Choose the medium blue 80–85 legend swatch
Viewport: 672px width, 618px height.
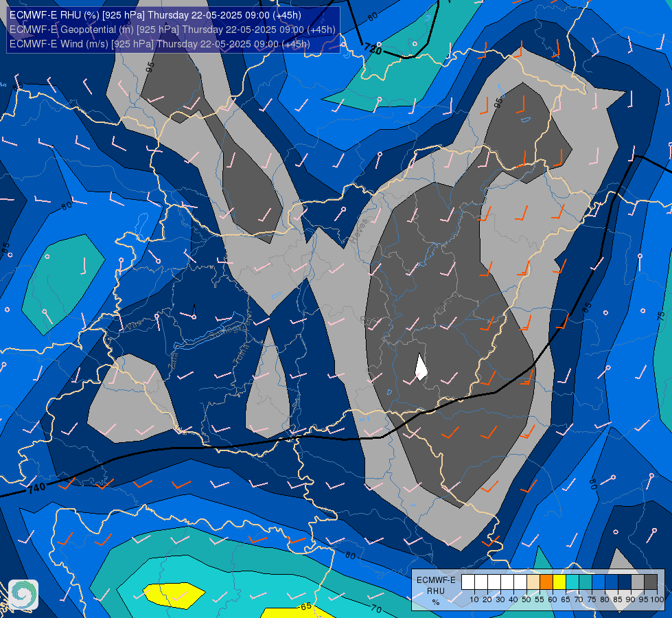pos(612,582)
